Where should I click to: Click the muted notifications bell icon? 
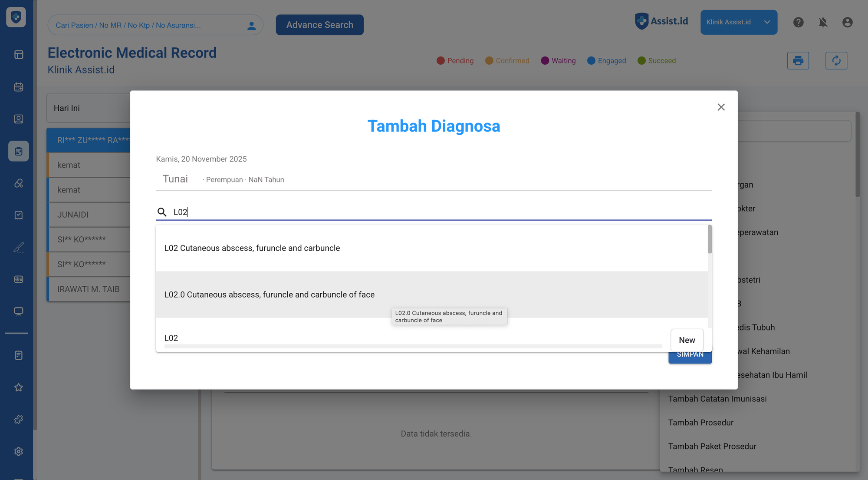tap(822, 22)
